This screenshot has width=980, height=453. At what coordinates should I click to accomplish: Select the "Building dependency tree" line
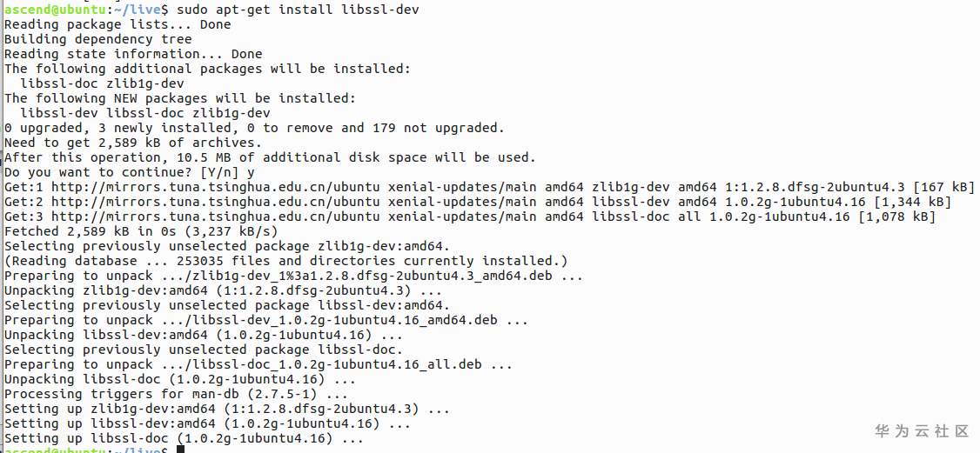tap(97, 39)
